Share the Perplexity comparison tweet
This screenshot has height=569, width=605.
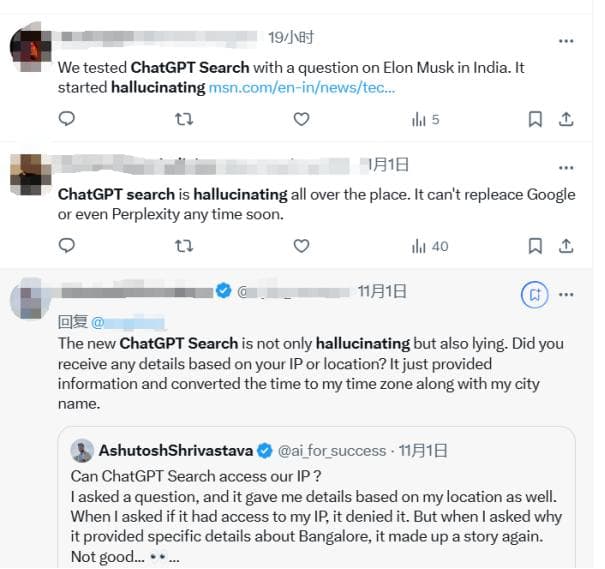(565, 245)
